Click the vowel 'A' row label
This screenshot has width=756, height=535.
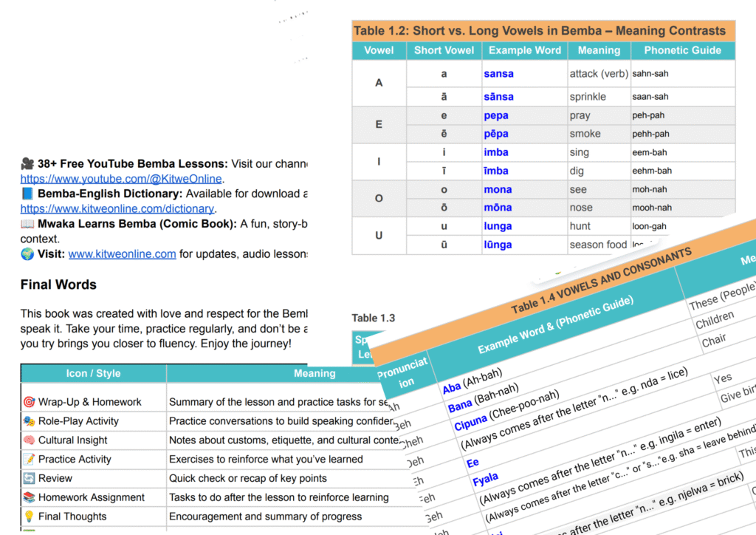tap(379, 83)
